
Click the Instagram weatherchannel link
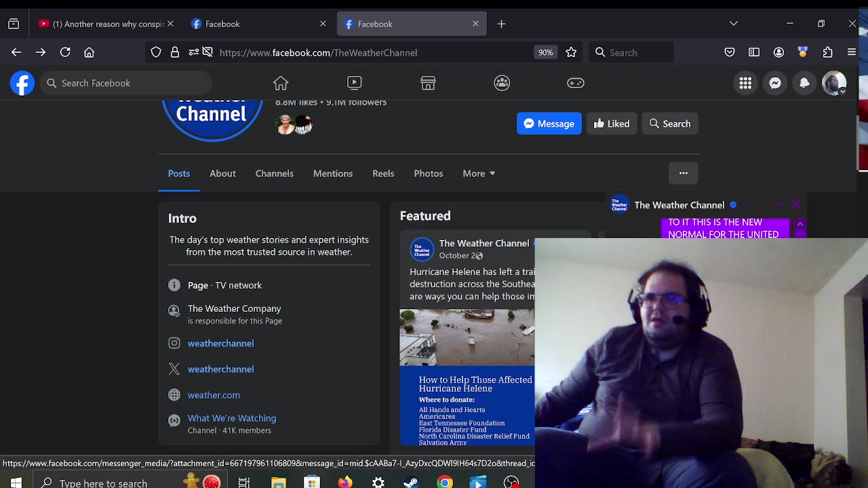[220, 343]
